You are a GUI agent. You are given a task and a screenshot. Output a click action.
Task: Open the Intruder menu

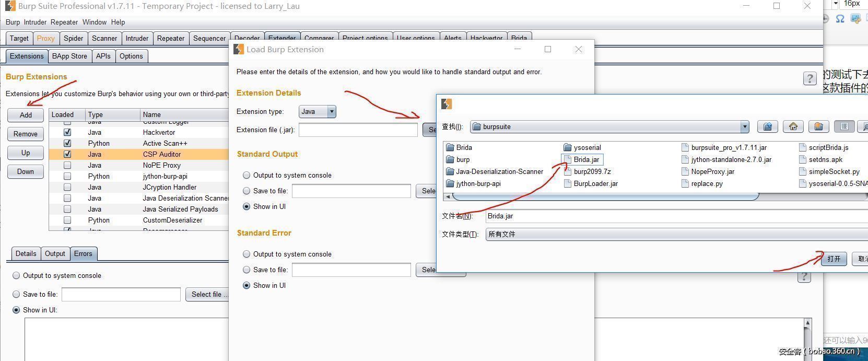(35, 22)
